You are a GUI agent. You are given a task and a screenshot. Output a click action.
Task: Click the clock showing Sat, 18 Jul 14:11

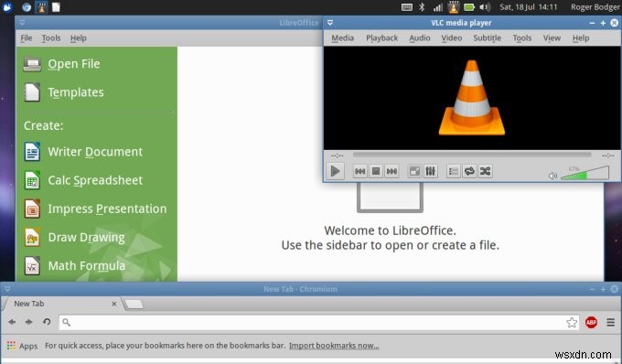click(x=529, y=7)
